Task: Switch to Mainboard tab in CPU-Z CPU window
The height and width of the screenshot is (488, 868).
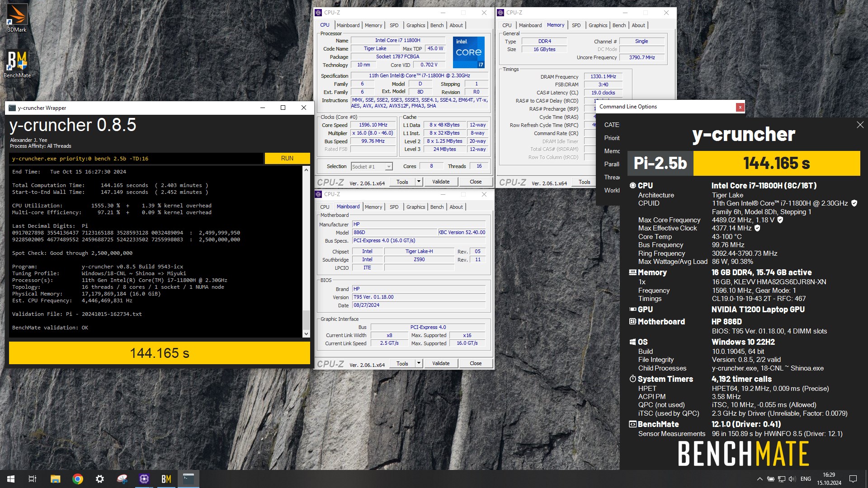Action: (x=348, y=25)
